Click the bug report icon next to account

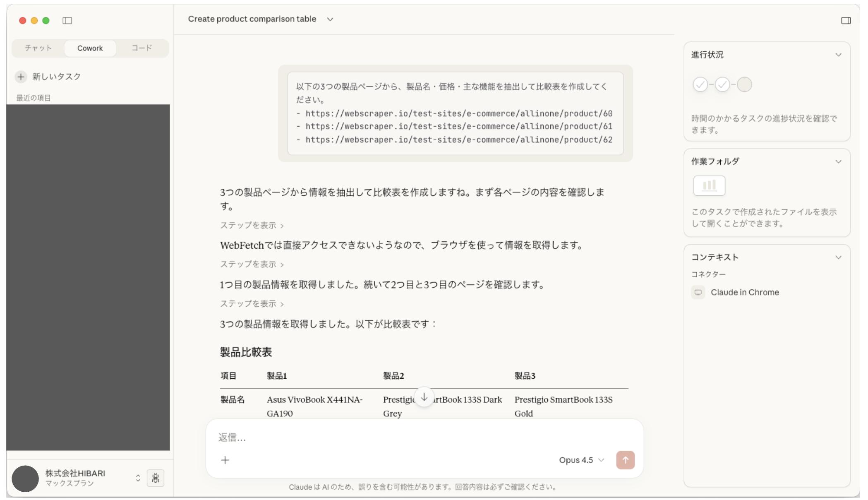click(156, 478)
